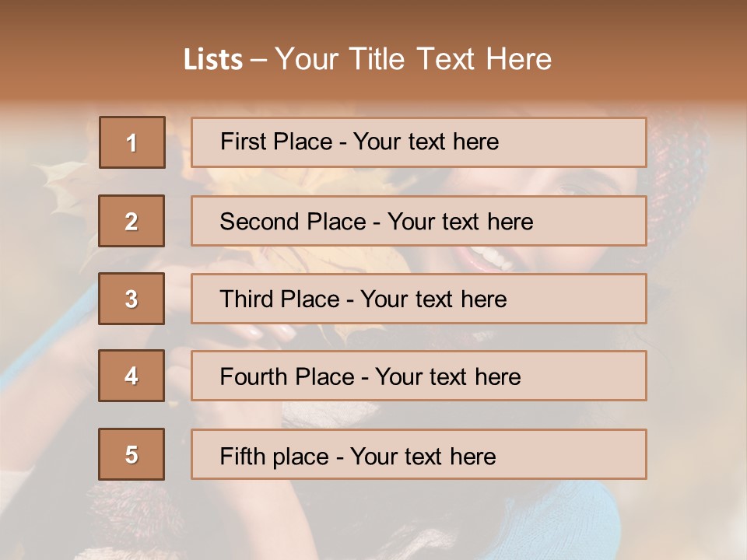Click the number 5 square
The height and width of the screenshot is (560, 747).
click(132, 454)
